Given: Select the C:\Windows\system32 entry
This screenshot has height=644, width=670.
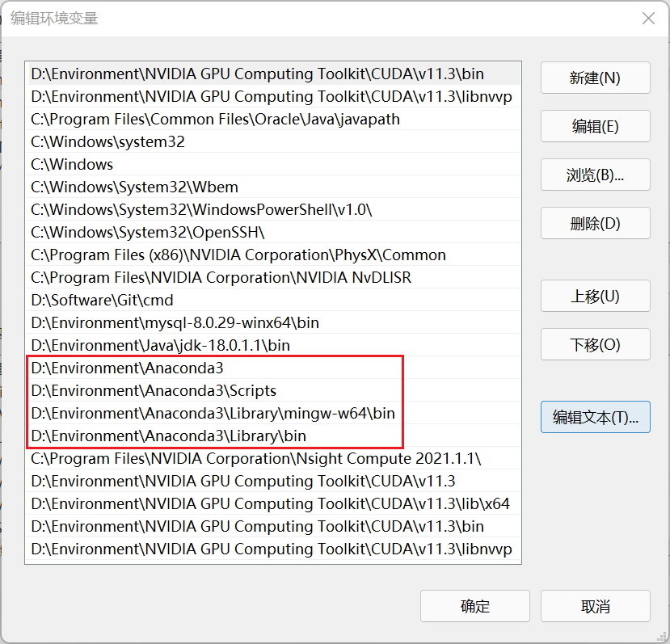Looking at the screenshot, I should coord(273,142).
